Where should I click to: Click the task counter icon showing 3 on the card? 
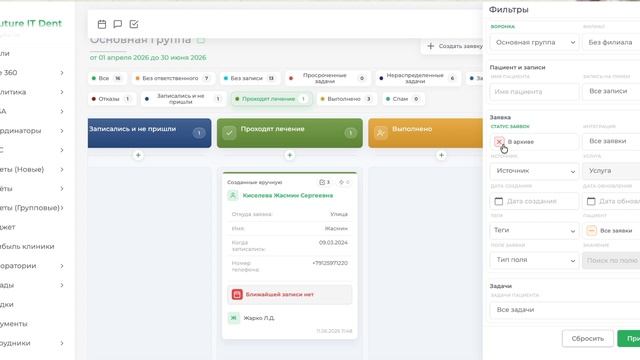coord(324,182)
